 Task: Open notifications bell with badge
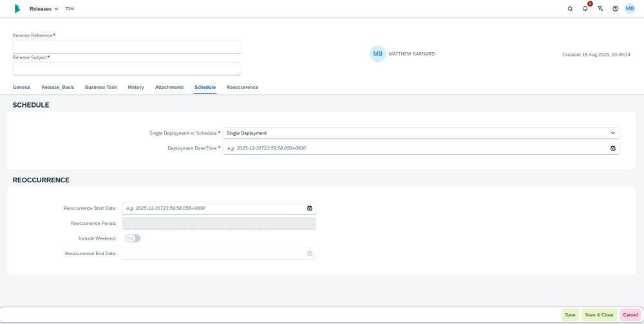click(585, 8)
